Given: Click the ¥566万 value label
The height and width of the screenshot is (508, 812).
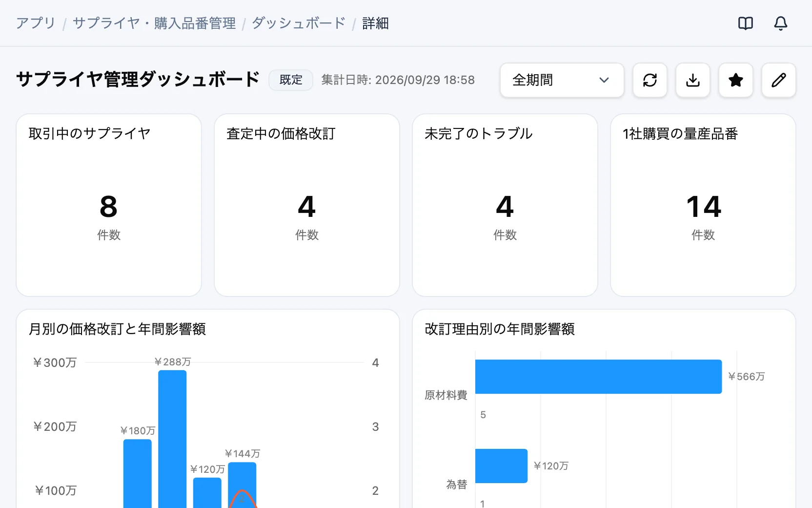Looking at the screenshot, I should point(747,377).
